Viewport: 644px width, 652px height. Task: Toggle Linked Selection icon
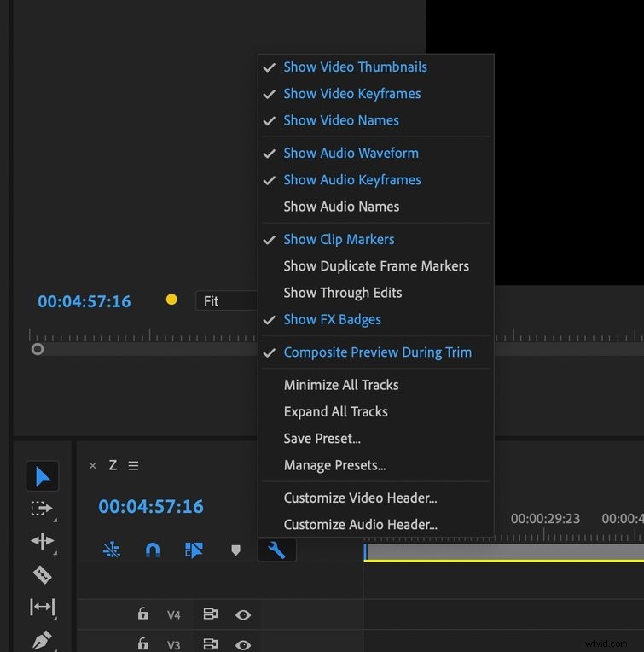point(194,550)
